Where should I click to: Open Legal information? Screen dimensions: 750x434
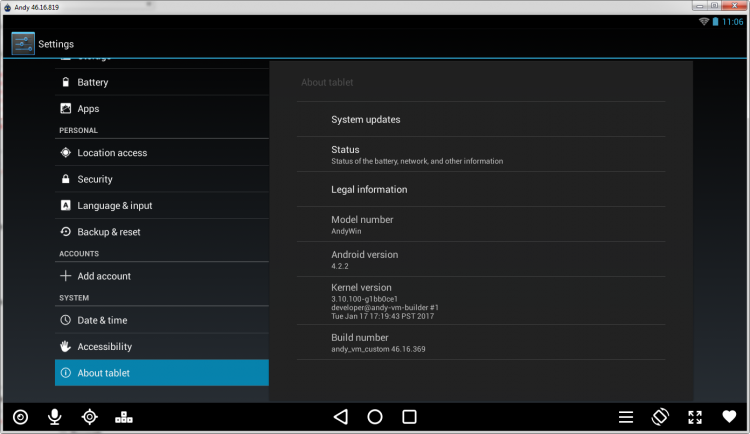(x=481, y=189)
